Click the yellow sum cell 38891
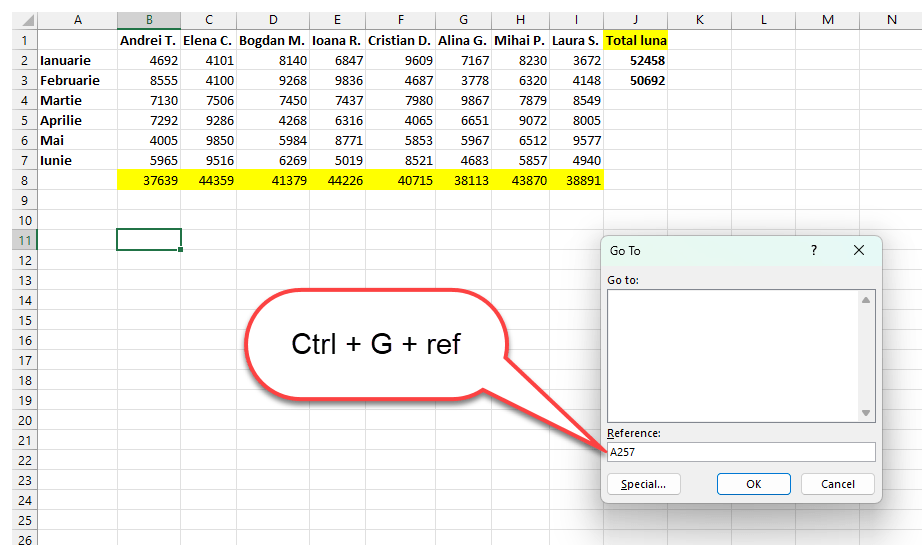Viewport: 922px width, 545px height. point(576,180)
